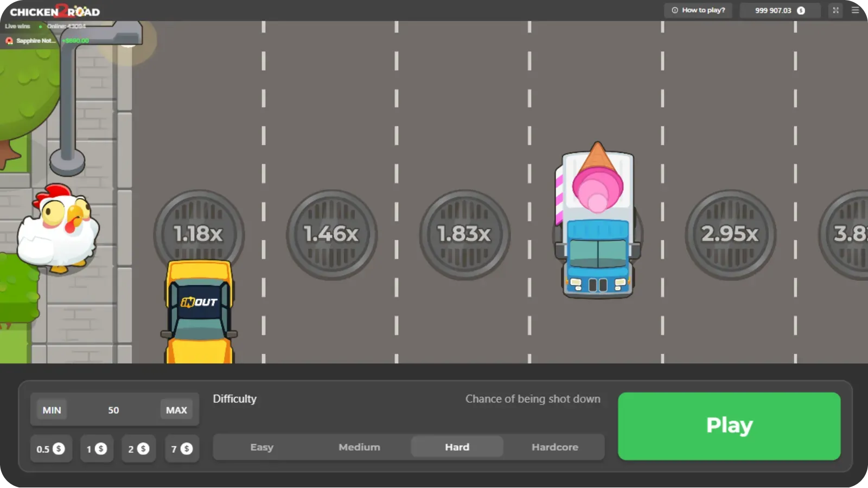Screen dimensions: 868x488
Task: Click the Chance of being shot down text
Action: [x=533, y=399]
